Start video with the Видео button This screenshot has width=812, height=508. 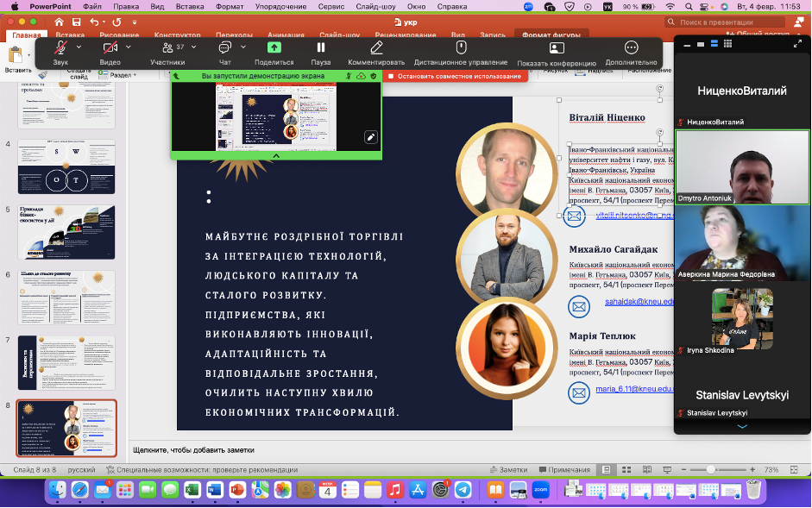click(x=110, y=53)
